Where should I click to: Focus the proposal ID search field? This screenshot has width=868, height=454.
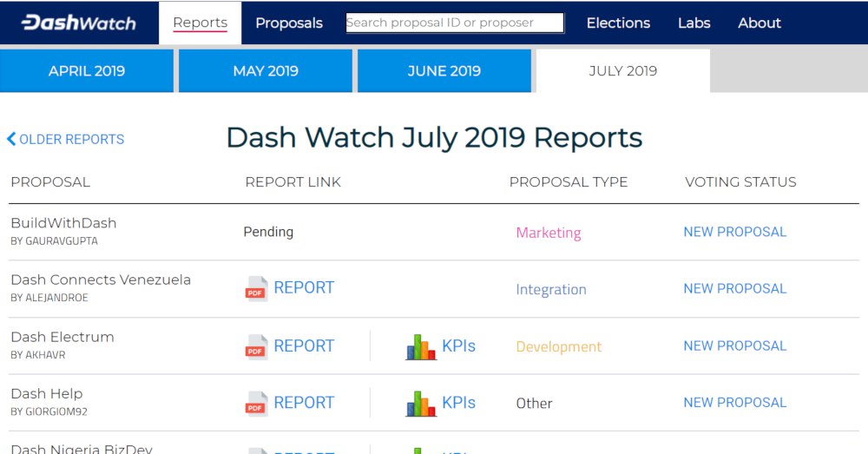[455, 23]
